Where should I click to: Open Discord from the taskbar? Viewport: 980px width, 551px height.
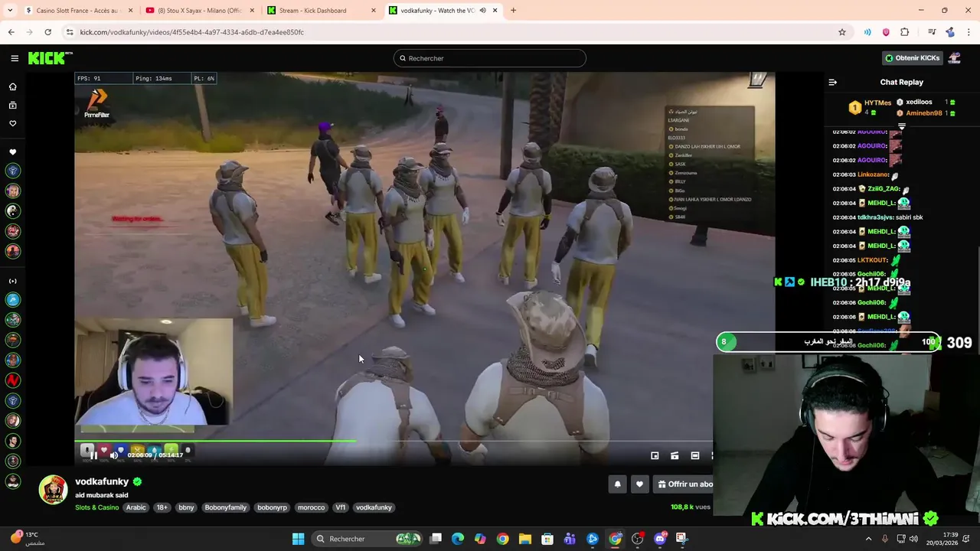[660, 539]
